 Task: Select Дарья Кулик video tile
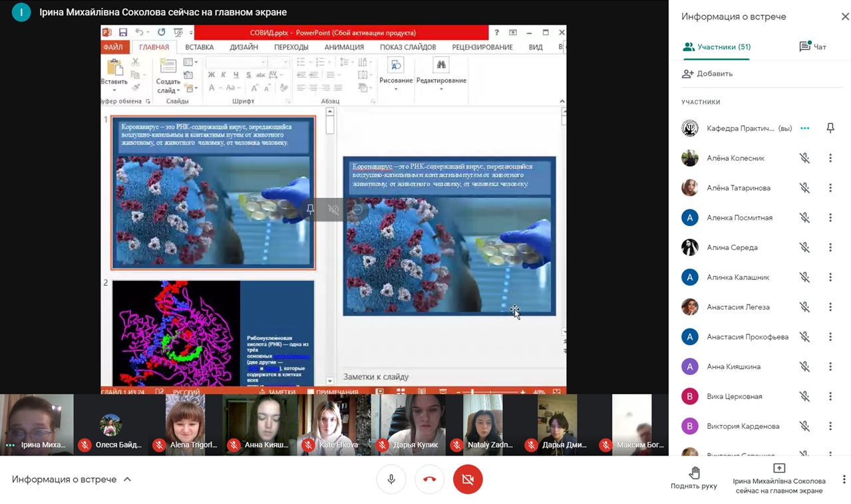coord(409,425)
